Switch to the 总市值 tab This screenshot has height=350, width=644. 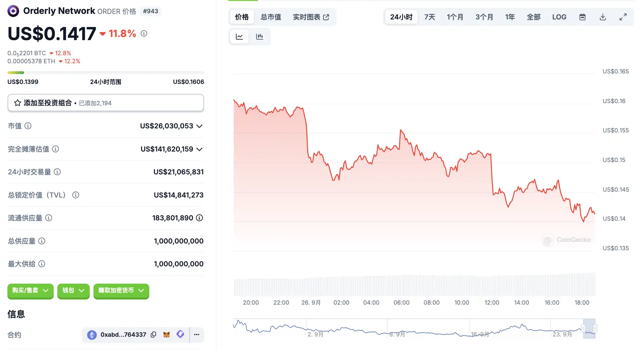[271, 17]
